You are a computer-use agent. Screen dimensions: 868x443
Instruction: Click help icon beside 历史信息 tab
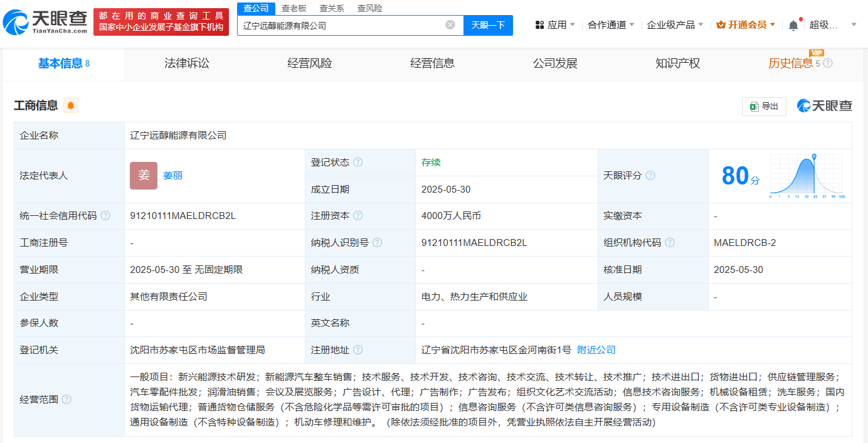(828, 63)
